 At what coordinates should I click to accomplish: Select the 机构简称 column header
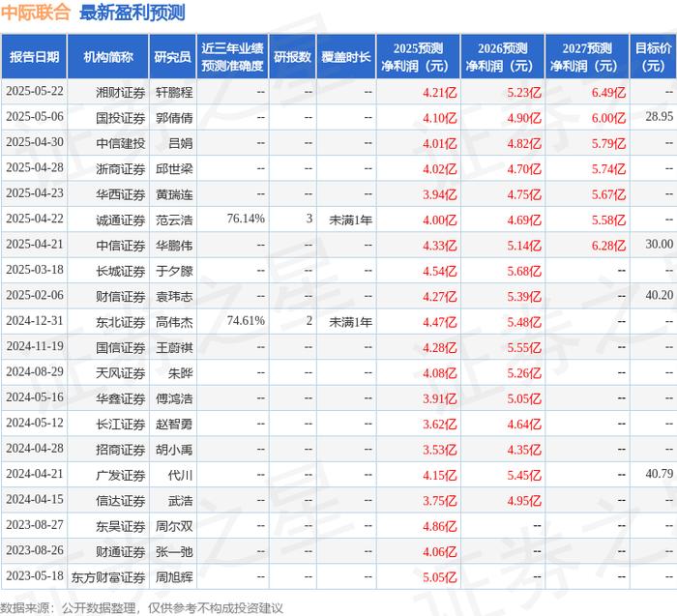tap(108, 56)
